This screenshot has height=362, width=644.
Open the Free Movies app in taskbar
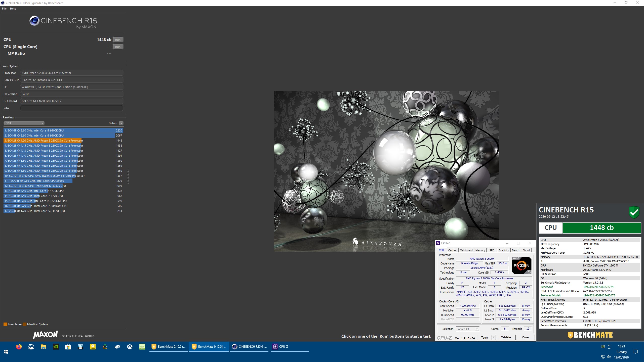pyautogui.click(x=142, y=347)
